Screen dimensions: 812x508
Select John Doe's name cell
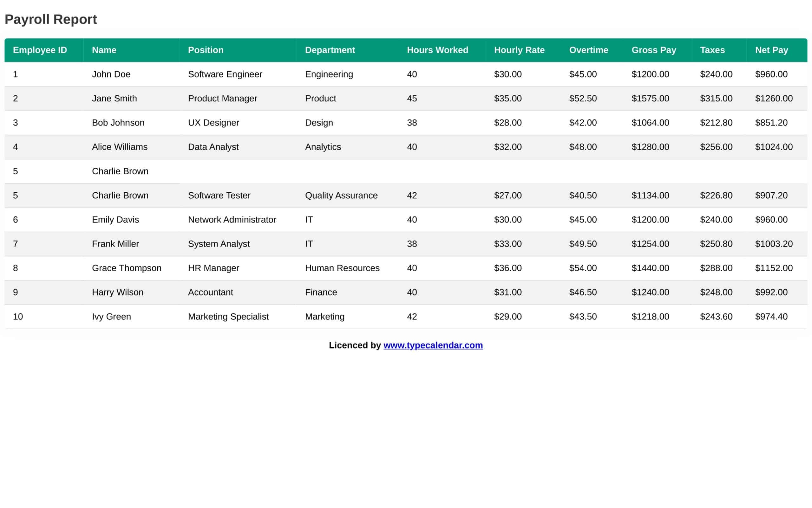(111, 74)
